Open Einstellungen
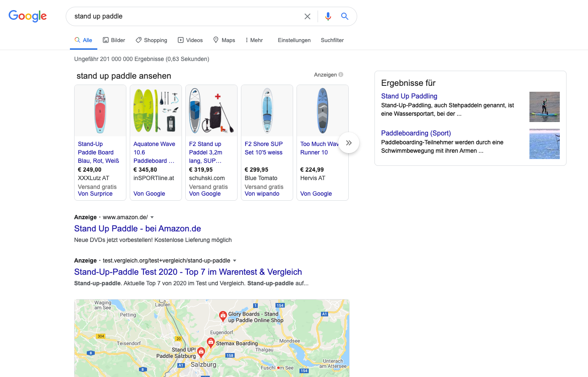The width and height of the screenshot is (588, 377). click(x=294, y=40)
